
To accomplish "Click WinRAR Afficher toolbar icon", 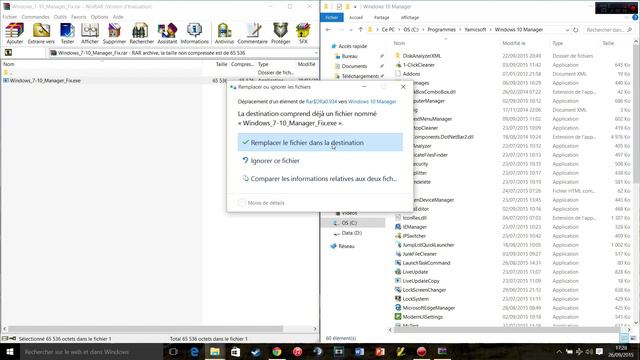I will pyautogui.click(x=90, y=33).
